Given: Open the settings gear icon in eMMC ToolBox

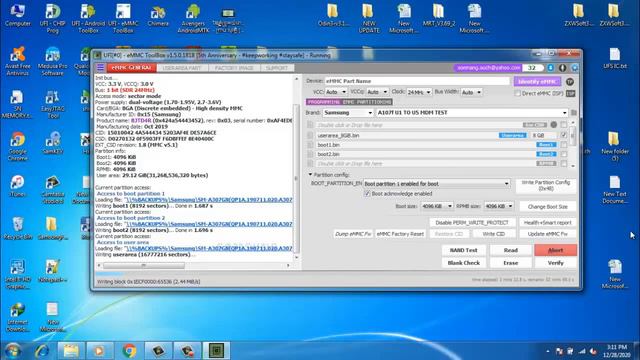Looking at the screenshot, I should pyautogui.click(x=574, y=68).
